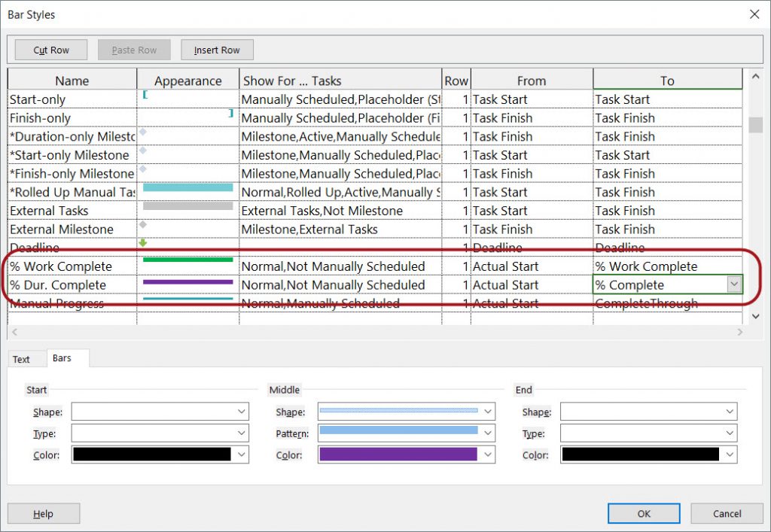The width and height of the screenshot is (771, 532).
Task: Select the *Finish-only Milestone name cell
Action: coord(72,174)
